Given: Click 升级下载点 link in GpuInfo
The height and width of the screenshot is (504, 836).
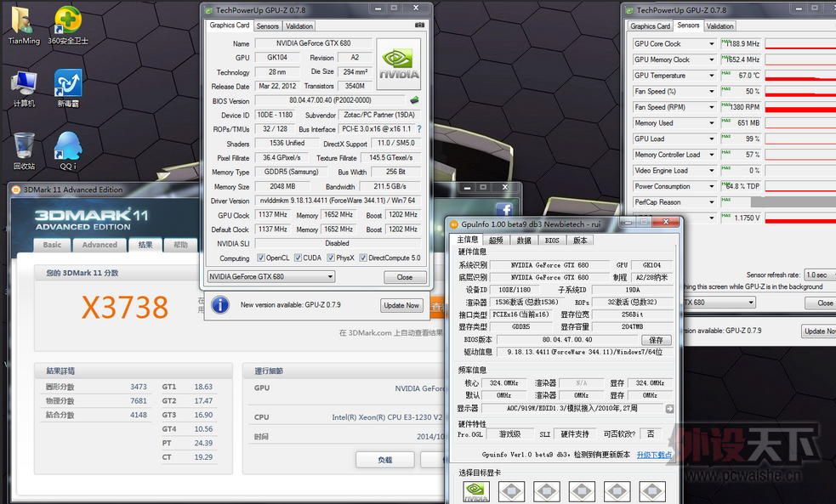Looking at the screenshot, I should [x=654, y=455].
